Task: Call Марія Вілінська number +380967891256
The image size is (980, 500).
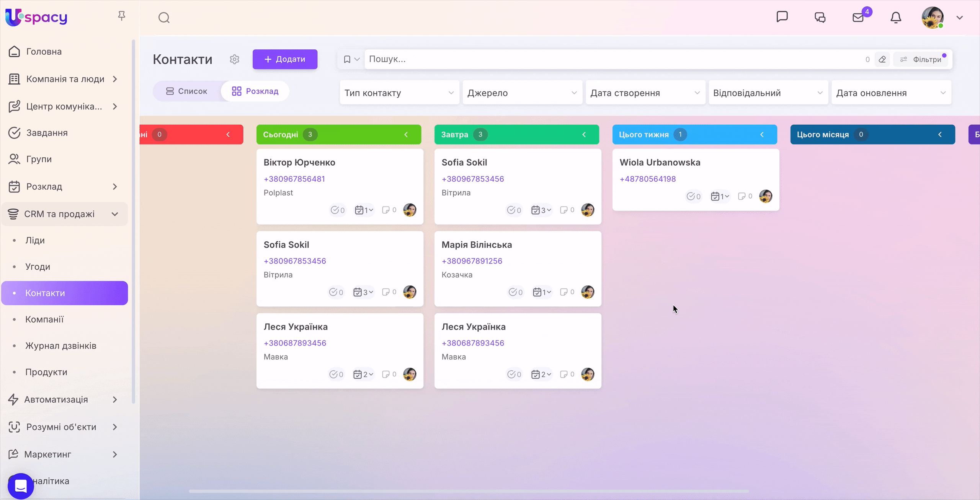Action: pyautogui.click(x=472, y=261)
